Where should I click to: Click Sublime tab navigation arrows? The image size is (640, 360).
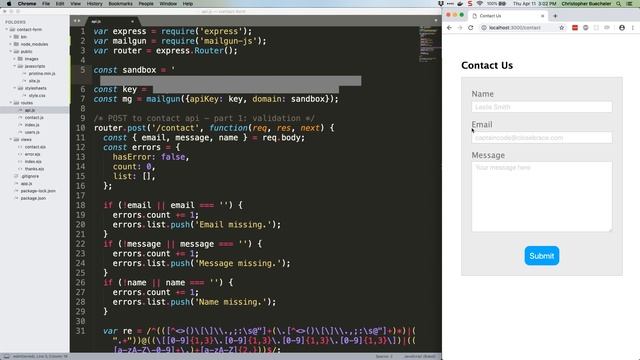pos(77,20)
